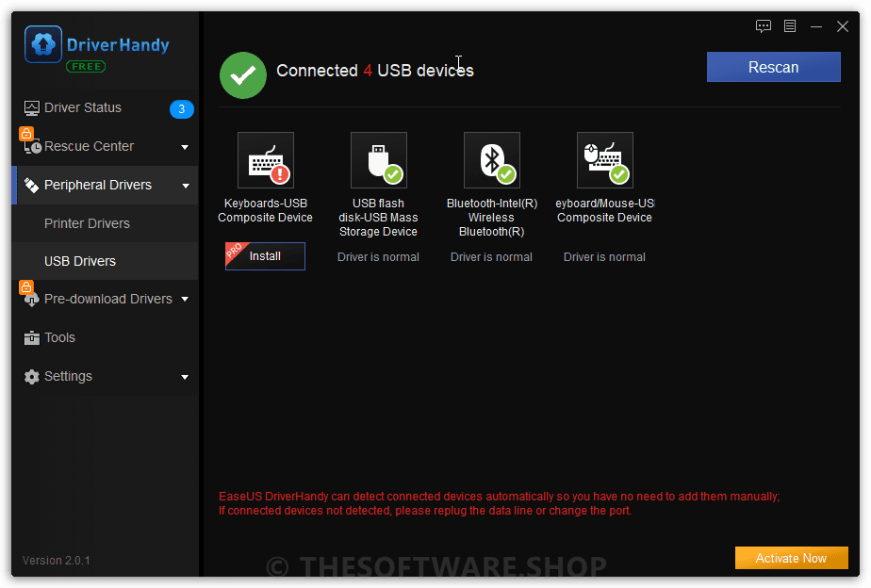Click the Rescan button
Viewport: 871px width, 588px height.
(x=773, y=67)
